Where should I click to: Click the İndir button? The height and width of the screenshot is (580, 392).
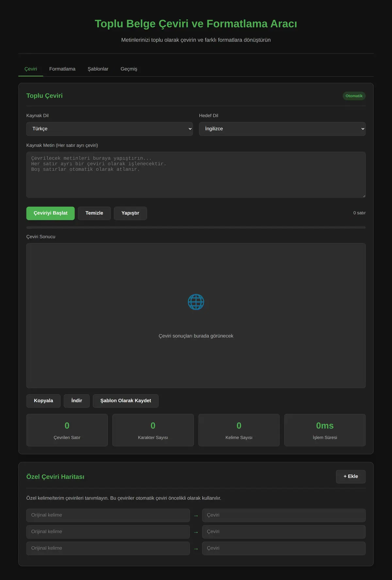(x=77, y=401)
